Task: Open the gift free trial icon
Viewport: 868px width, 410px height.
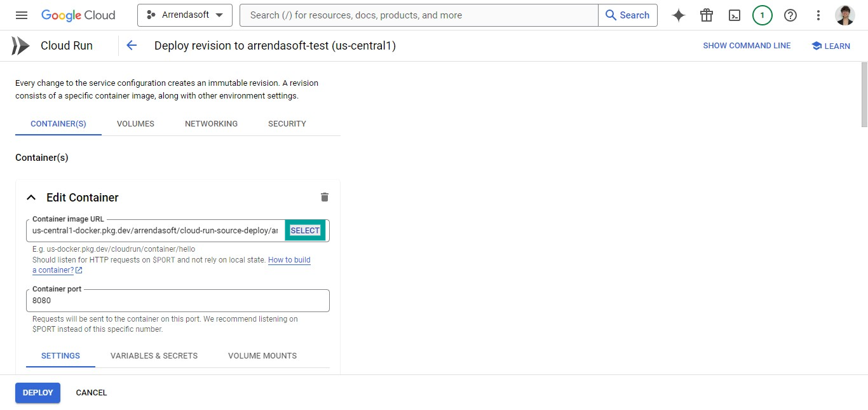Action: pyautogui.click(x=707, y=15)
